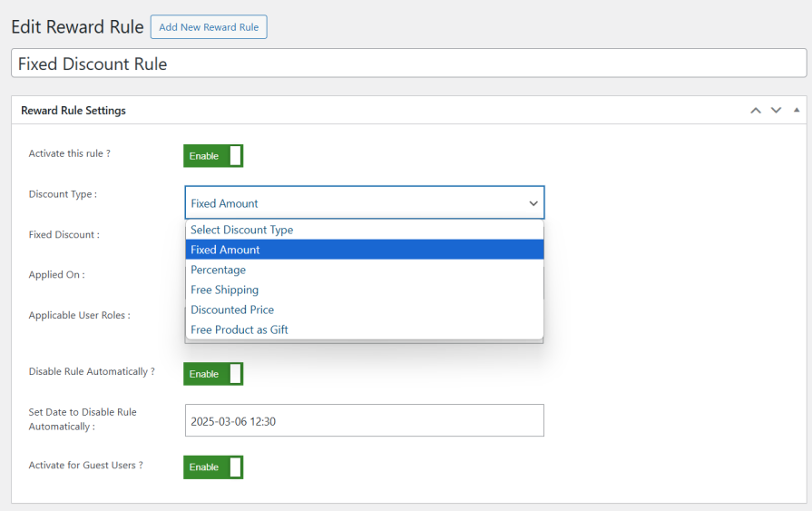Click the Discount Type dropdown chevron arrow
The image size is (812, 511).
[x=533, y=203]
